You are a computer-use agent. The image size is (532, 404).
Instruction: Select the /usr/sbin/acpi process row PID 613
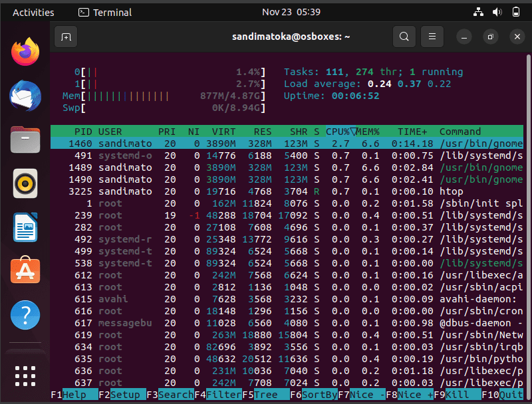pos(287,287)
